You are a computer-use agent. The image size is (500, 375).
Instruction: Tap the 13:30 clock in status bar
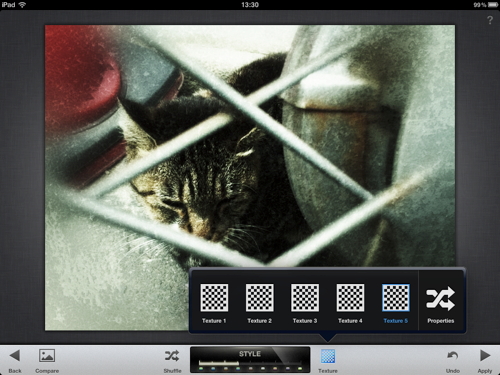(250, 5)
